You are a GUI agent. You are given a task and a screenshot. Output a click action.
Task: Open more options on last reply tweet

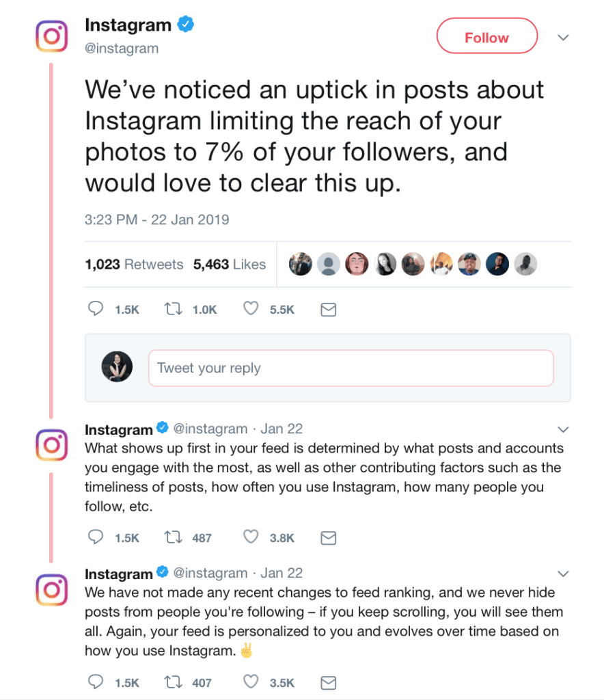click(563, 574)
